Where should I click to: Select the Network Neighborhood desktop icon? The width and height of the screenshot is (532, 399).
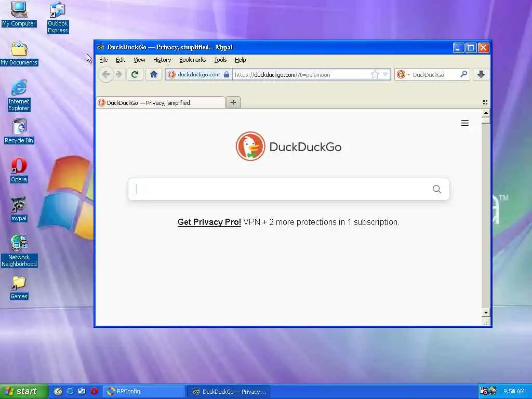pyautogui.click(x=19, y=251)
